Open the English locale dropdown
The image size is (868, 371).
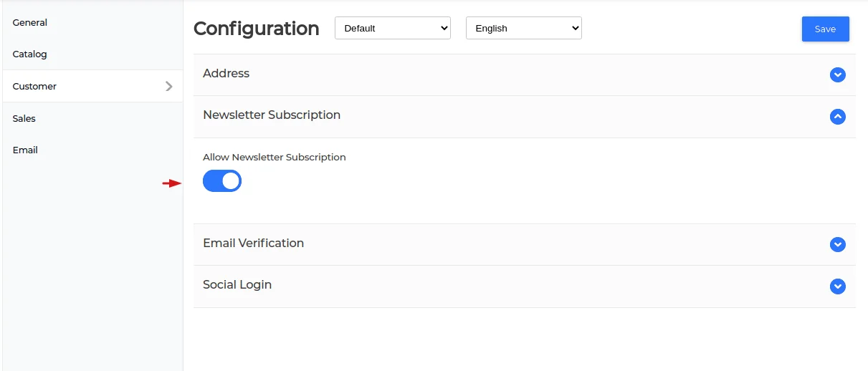pos(524,29)
